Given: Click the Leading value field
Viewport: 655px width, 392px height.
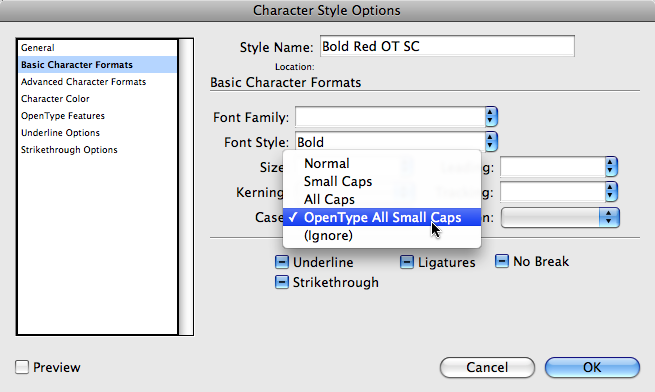Looking at the screenshot, I should (x=552, y=167).
